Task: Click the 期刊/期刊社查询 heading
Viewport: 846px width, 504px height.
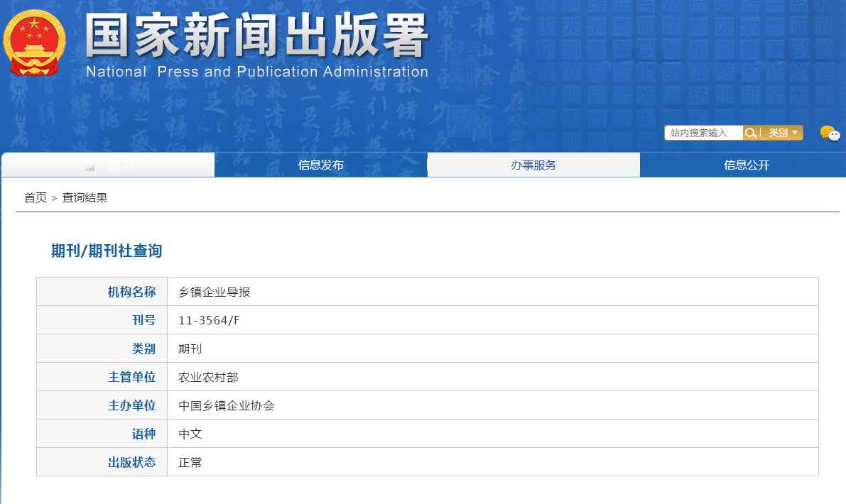Action: [107, 251]
